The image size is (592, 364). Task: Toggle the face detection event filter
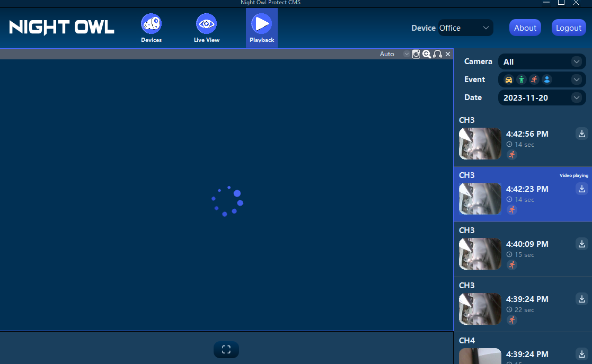(x=546, y=79)
